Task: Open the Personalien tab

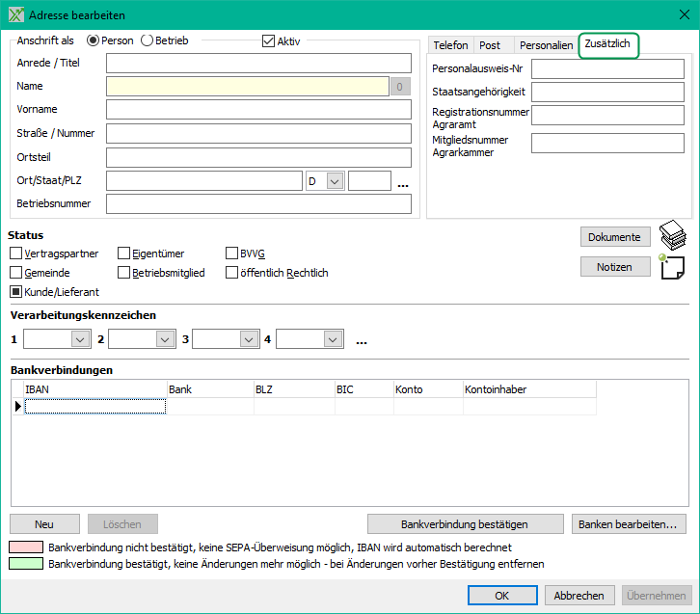Action: point(546,45)
